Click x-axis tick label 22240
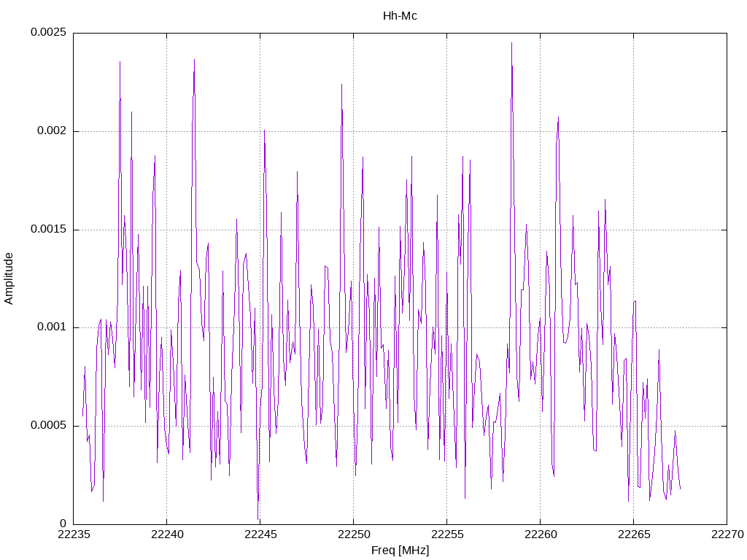747x560 pixels. (x=167, y=534)
